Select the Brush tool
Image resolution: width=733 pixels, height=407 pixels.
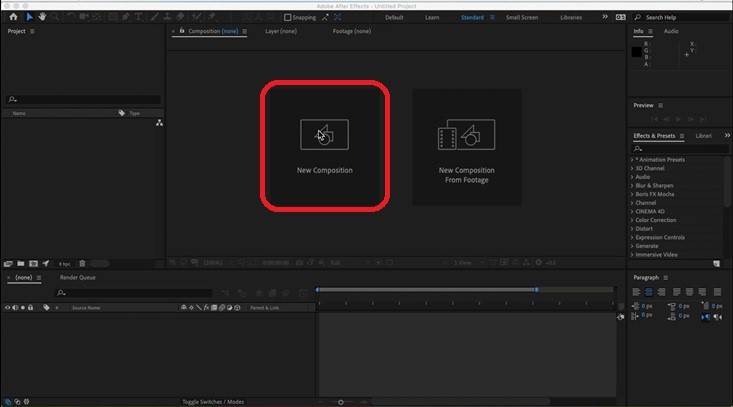[155, 17]
